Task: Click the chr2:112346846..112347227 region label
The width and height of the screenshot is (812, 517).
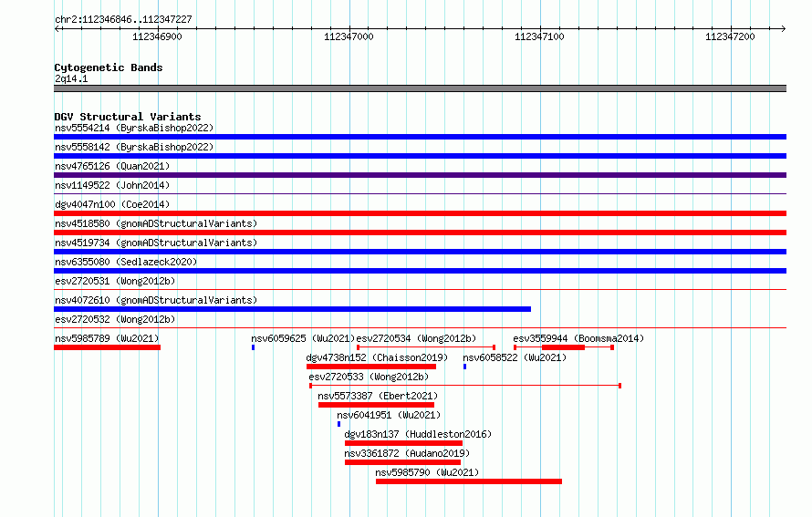Action: [123, 19]
